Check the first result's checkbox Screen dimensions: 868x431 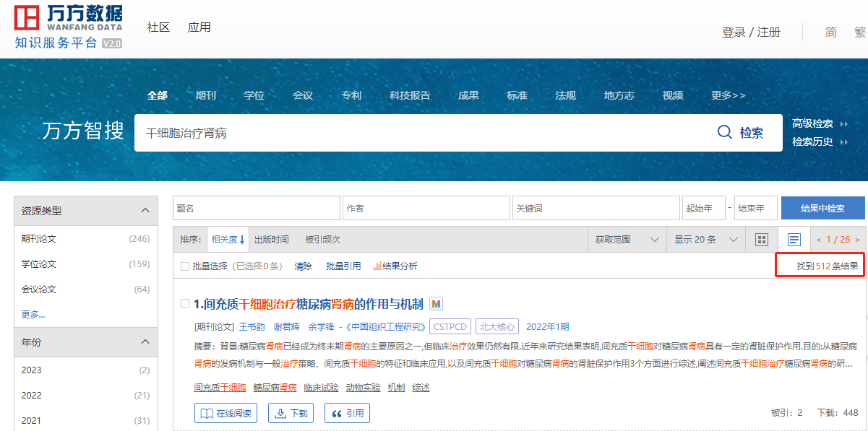click(x=185, y=304)
